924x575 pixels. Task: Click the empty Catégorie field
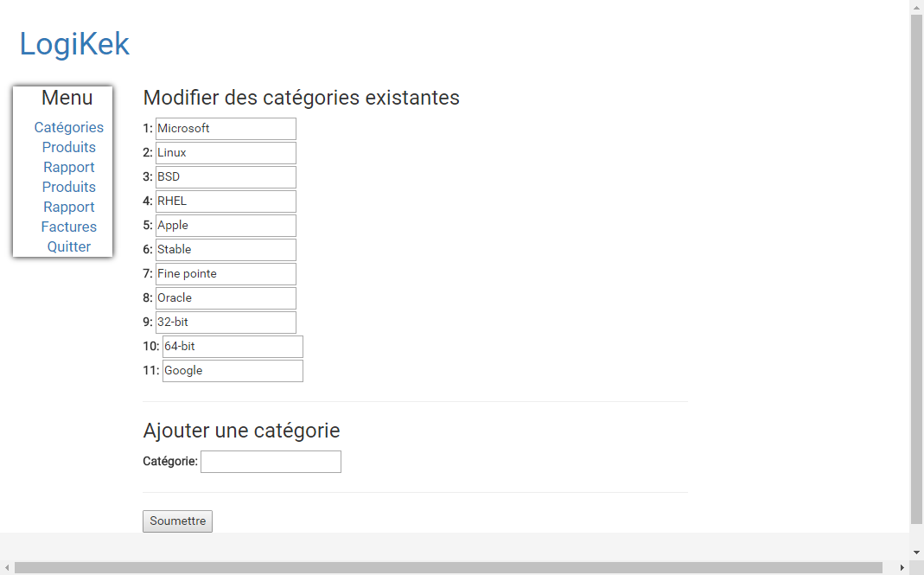[x=271, y=462]
